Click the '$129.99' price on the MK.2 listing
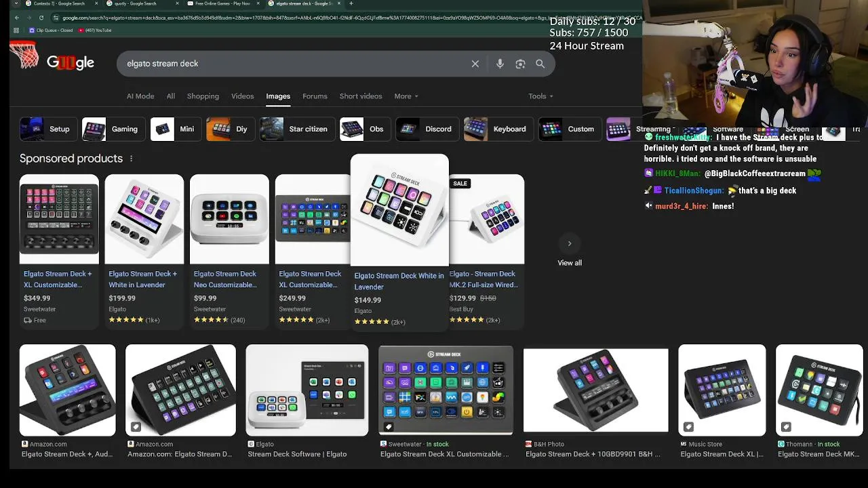The height and width of the screenshot is (488, 868). pyautogui.click(x=462, y=298)
